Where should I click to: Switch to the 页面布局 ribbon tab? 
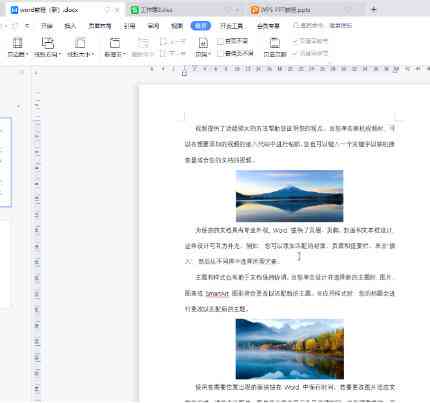pos(100,26)
